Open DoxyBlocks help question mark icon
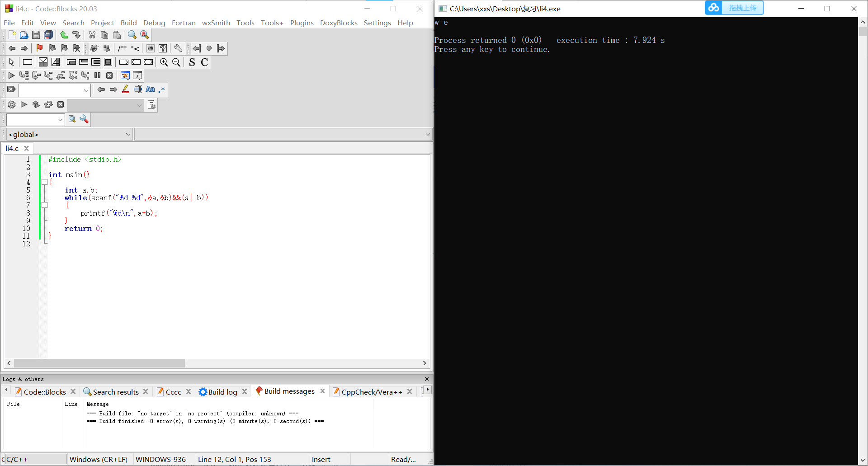Viewport: 868px width, 466px height. 163,48
